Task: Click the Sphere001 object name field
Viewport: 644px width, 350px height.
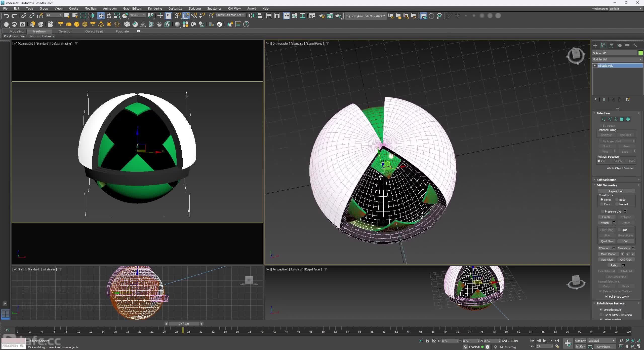Action: 615,53
